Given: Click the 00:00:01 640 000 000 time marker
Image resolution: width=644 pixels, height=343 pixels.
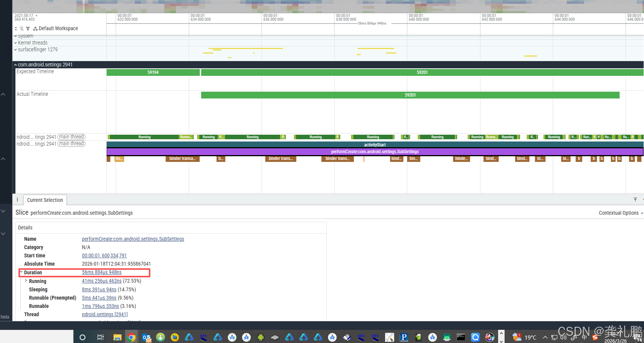Looking at the screenshot, I should click(419, 18).
